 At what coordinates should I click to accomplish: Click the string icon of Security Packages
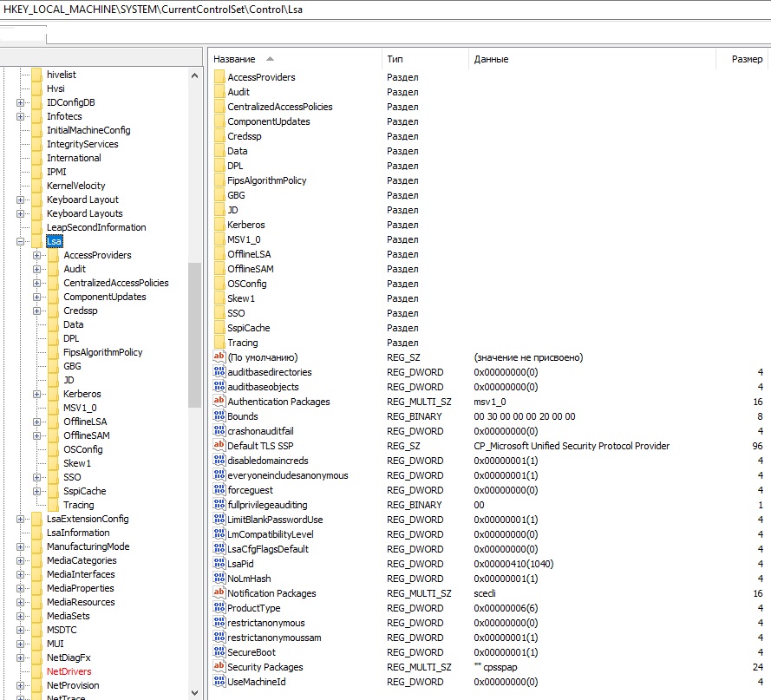(x=219, y=666)
